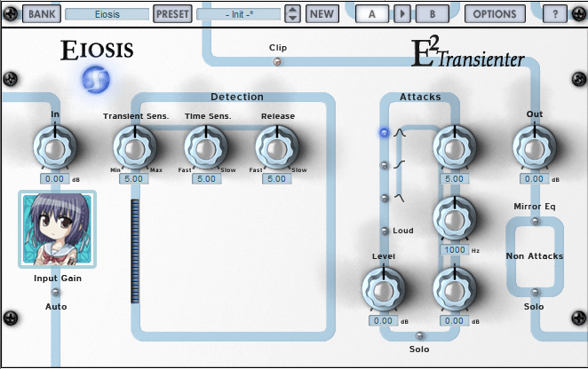Click the Eiosis brand name text
This screenshot has width=588, height=369.
[97, 50]
